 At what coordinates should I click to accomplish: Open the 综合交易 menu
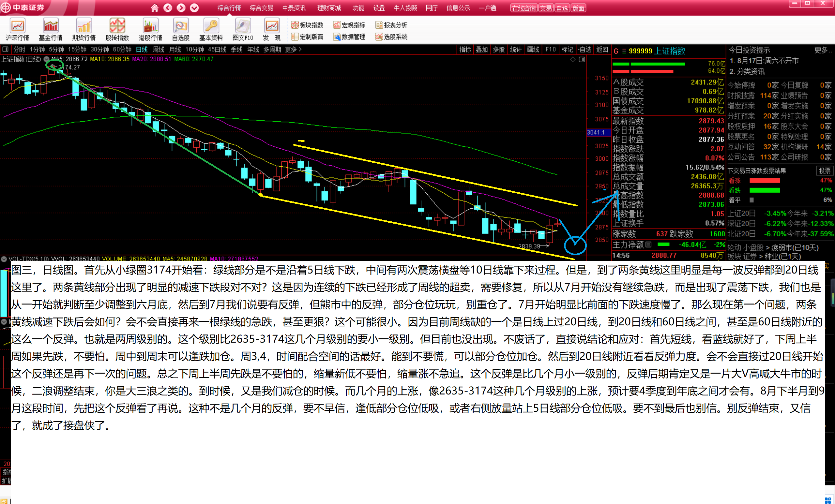(261, 8)
